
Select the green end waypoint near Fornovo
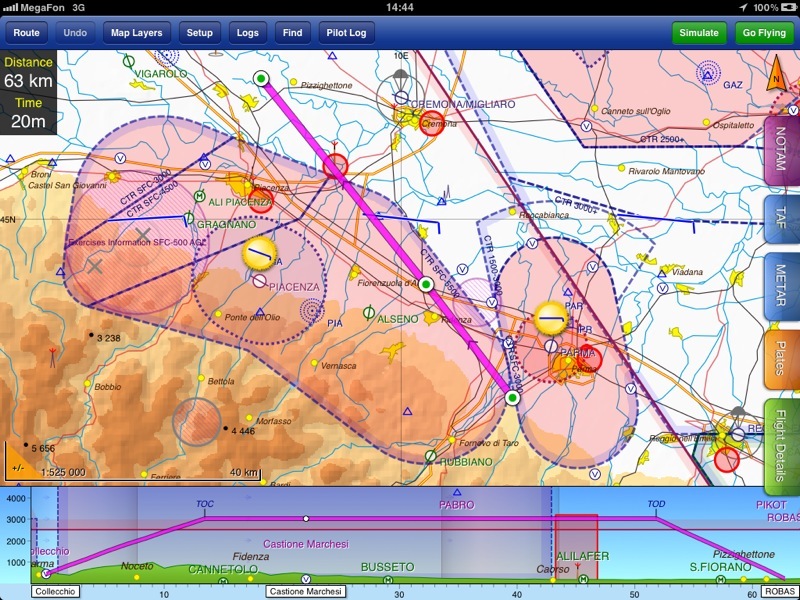[x=512, y=398]
